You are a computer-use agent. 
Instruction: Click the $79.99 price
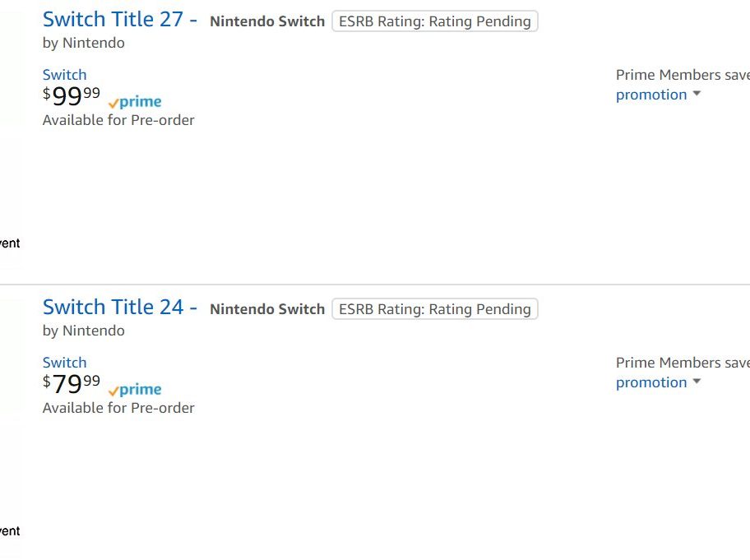click(72, 384)
